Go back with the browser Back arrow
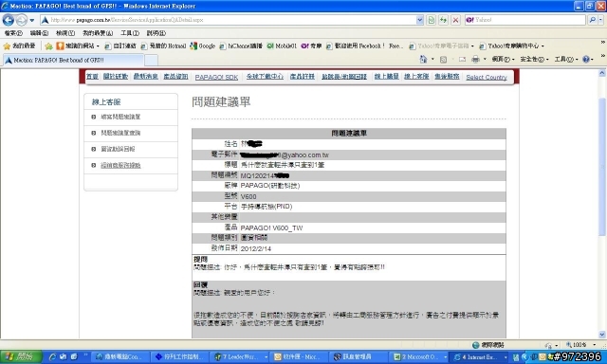The image size is (607, 364). click(9, 20)
